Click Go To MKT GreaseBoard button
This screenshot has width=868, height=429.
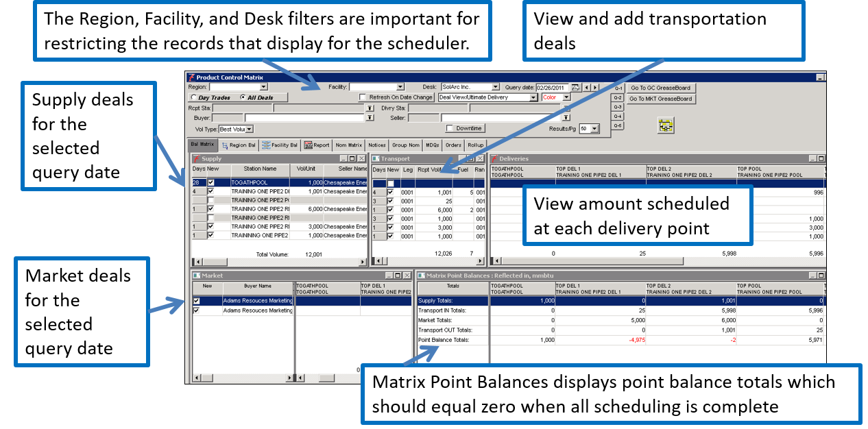click(x=662, y=99)
